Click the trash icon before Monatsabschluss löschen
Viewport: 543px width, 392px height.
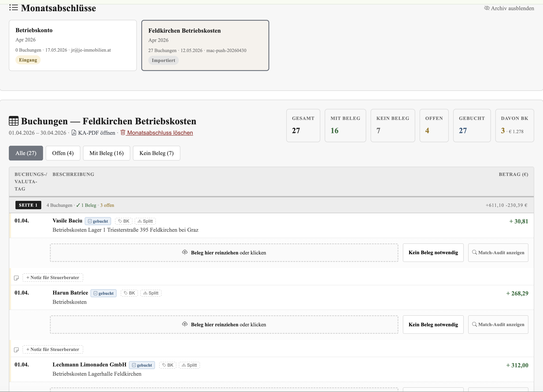pyautogui.click(x=123, y=133)
